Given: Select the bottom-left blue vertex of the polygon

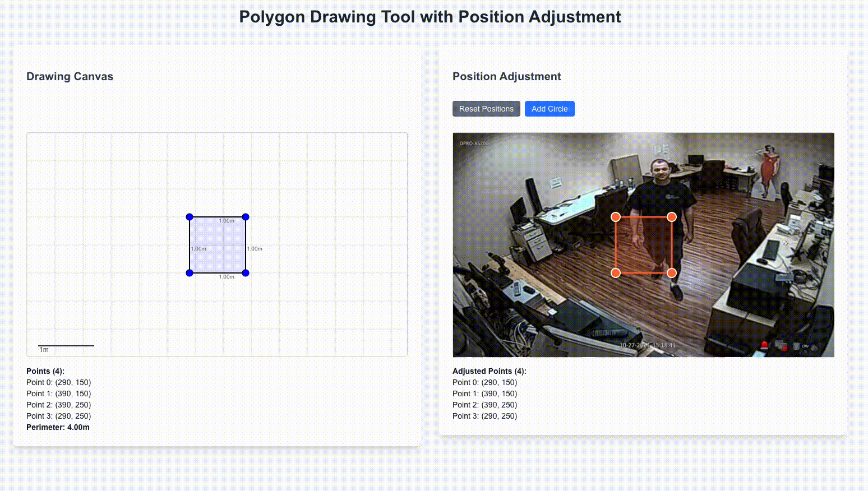Looking at the screenshot, I should coord(189,273).
